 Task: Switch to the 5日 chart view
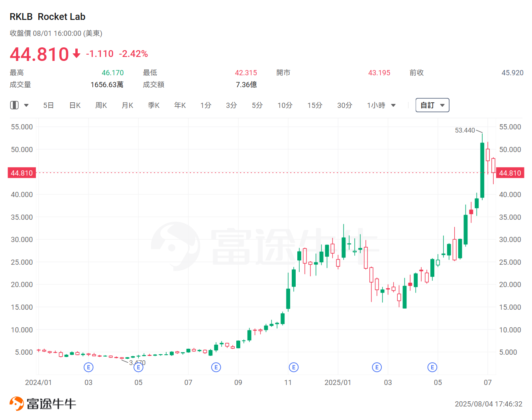point(48,105)
